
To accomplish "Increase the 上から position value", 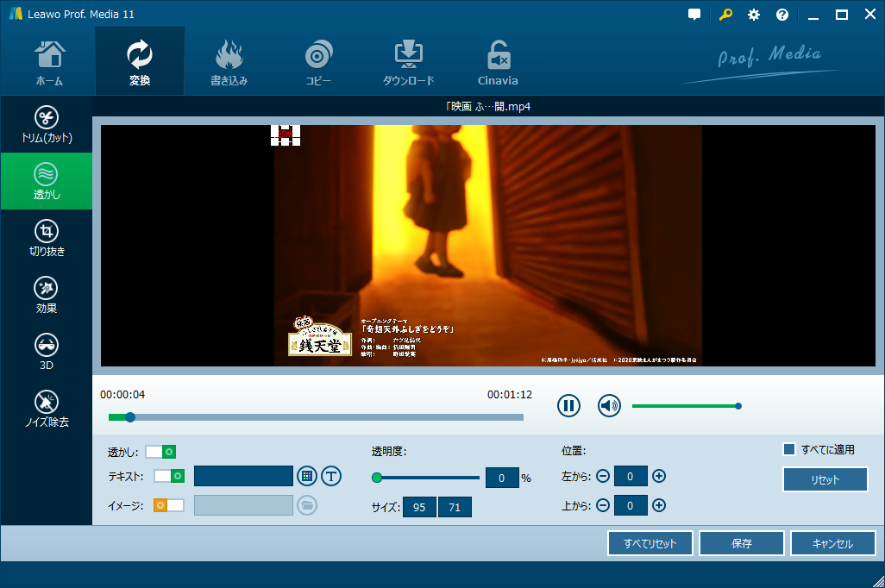I will [x=659, y=505].
